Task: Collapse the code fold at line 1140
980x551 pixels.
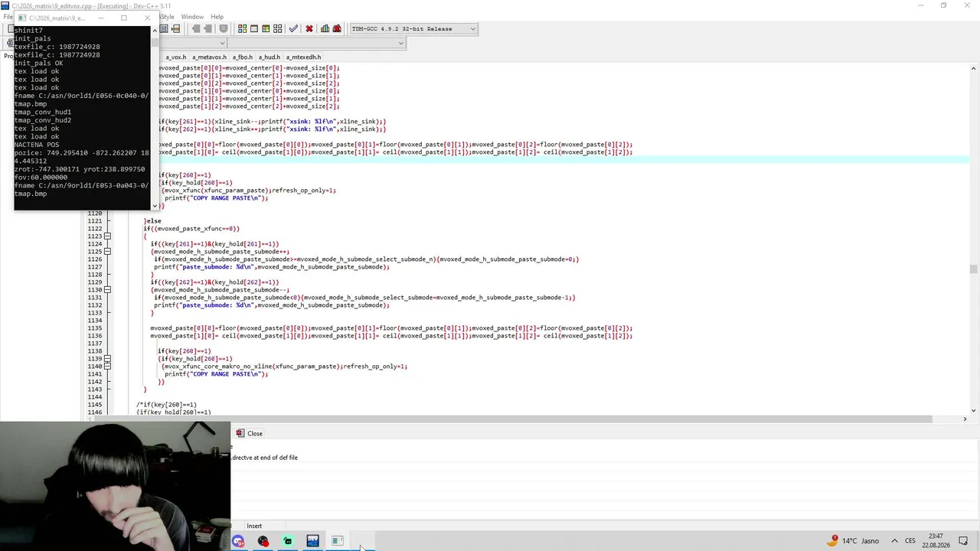Action: pos(107,367)
